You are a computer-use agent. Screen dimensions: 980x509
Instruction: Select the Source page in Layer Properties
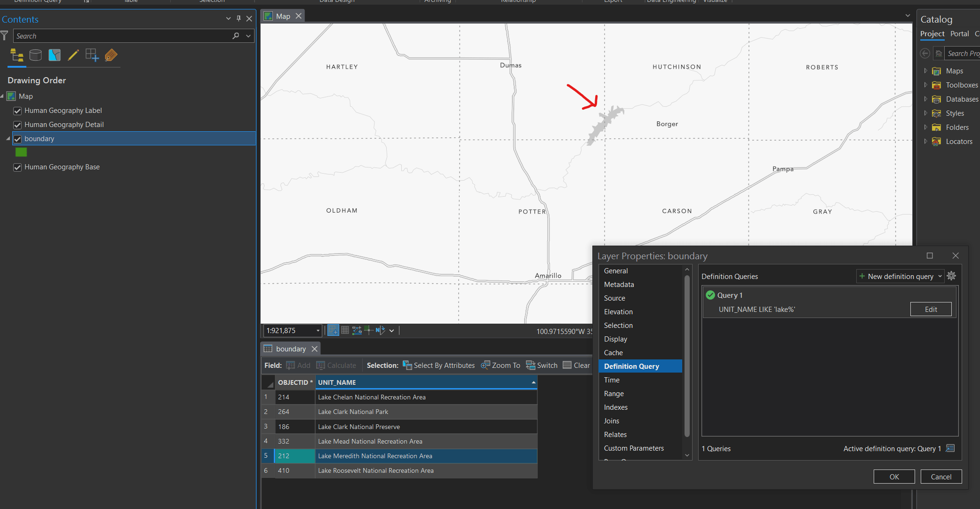[614, 298]
